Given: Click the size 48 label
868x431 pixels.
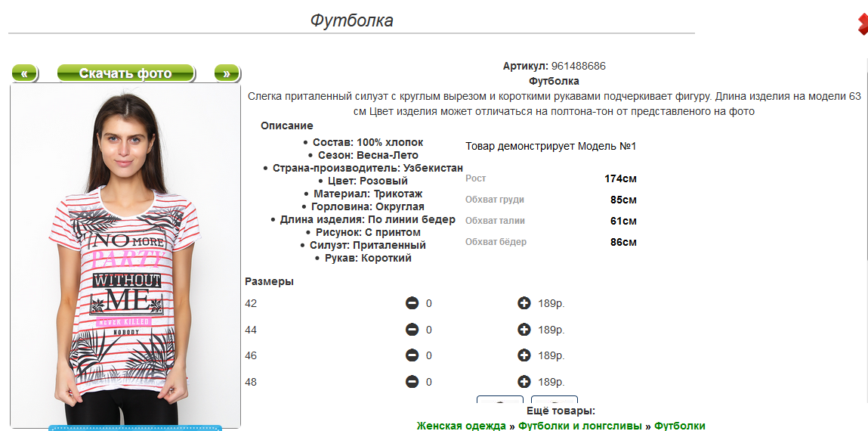Looking at the screenshot, I should [x=251, y=383].
